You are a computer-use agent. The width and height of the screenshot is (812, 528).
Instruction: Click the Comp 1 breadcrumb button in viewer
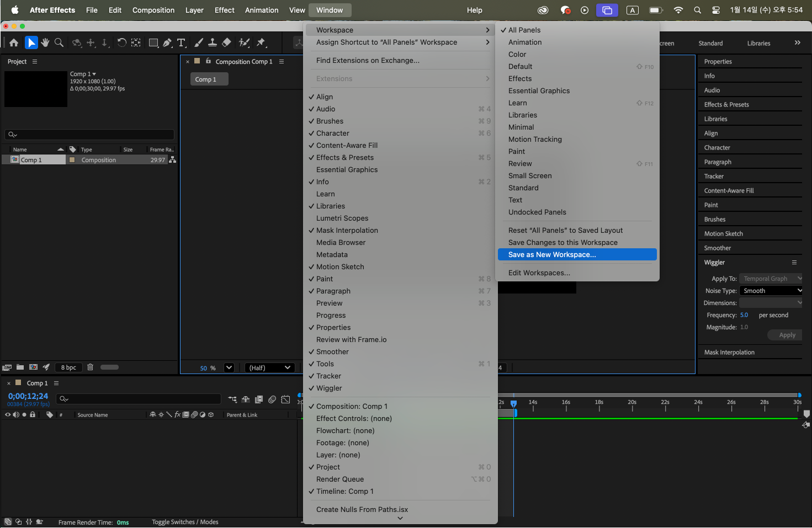[x=209, y=79]
